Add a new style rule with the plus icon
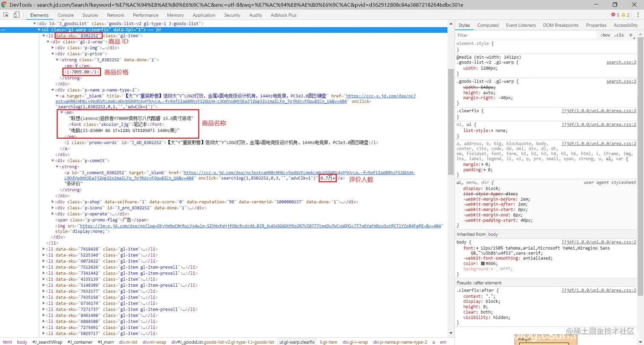 (x=631, y=35)
